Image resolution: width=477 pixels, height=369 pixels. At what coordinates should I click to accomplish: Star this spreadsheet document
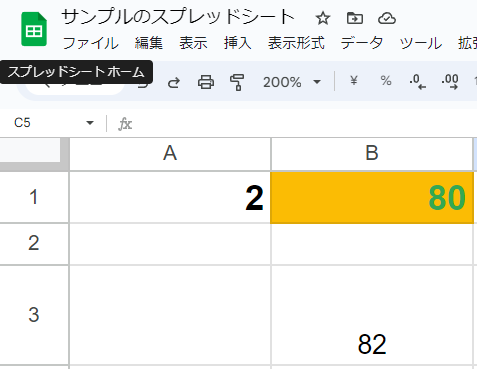pos(322,18)
